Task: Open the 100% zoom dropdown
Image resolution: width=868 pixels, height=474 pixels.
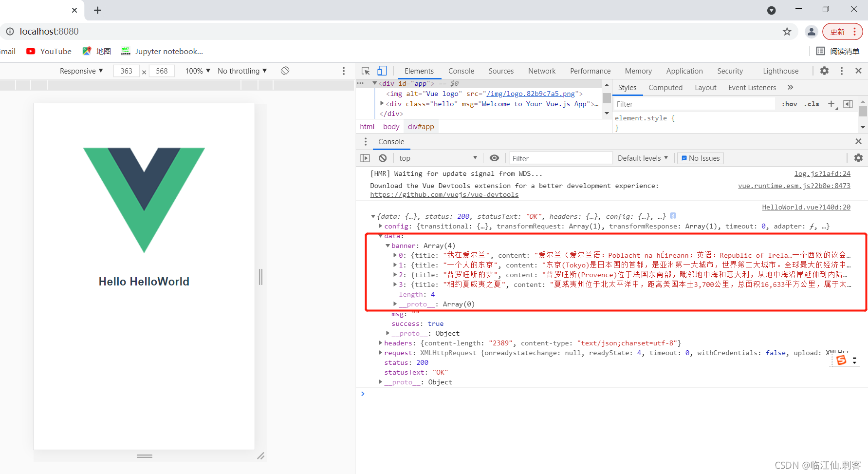Action: [x=198, y=71]
